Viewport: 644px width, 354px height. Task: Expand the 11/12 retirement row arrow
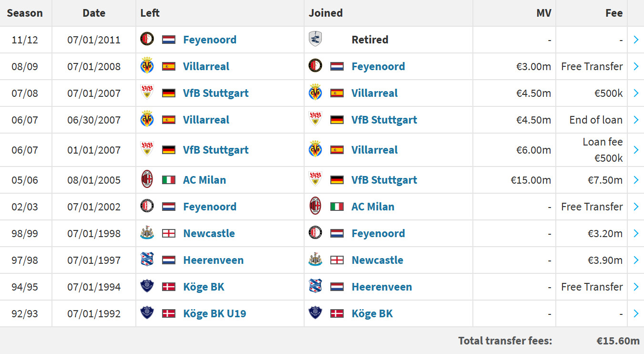tap(636, 40)
